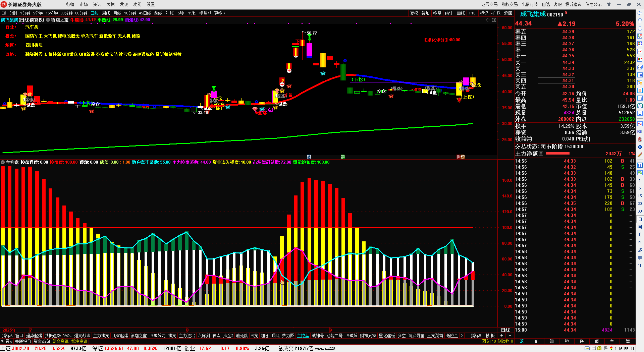Select the 月 monthly period in right sidebar
The width and height of the screenshot is (644, 352).
[x=640, y=235]
